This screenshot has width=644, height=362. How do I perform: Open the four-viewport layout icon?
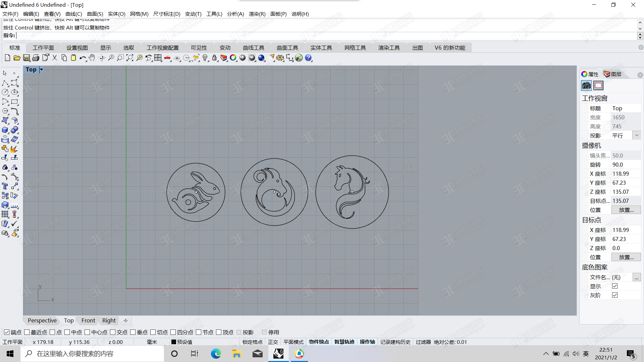(x=158, y=58)
